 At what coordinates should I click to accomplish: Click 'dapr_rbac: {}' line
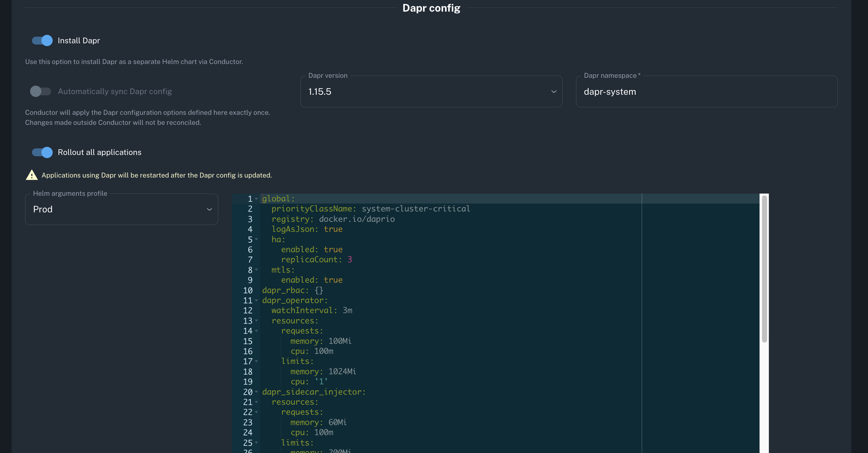(293, 290)
